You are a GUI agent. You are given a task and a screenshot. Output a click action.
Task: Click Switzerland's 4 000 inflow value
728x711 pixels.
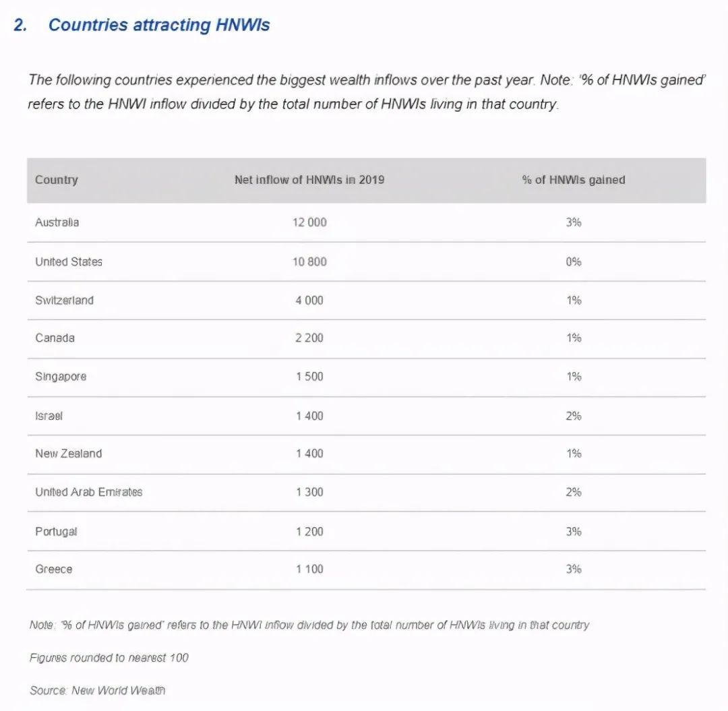coord(309,301)
